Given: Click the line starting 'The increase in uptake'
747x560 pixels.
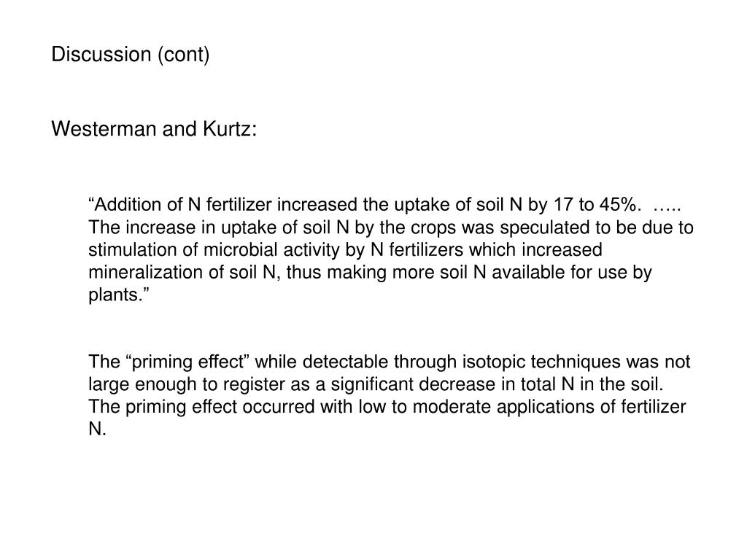Looking at the screenshot, I should (x=391, y=227).
